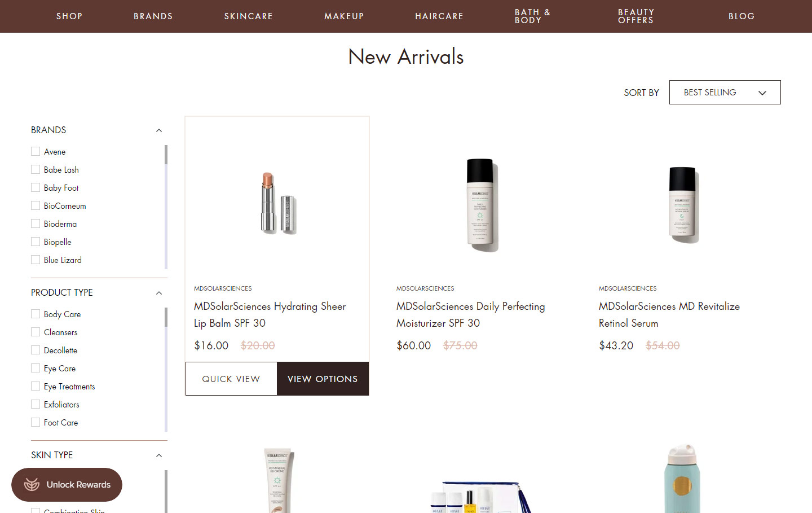Open the Skincare menu

click(x=248, y=16)
